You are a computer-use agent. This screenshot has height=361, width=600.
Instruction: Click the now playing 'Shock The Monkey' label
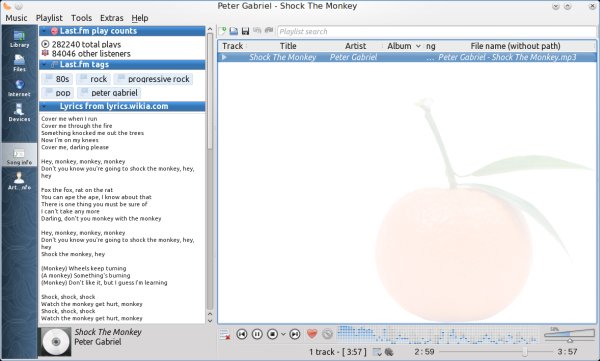(108, 332)
